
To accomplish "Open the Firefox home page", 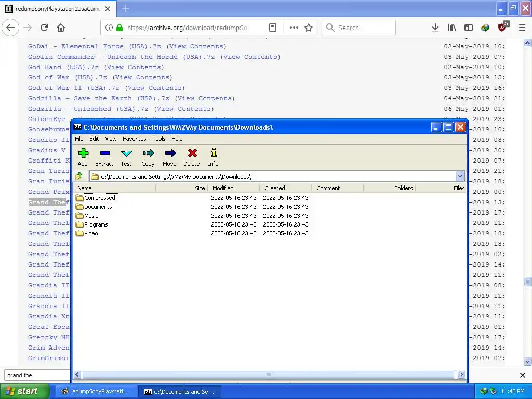I will pos(61,28).
